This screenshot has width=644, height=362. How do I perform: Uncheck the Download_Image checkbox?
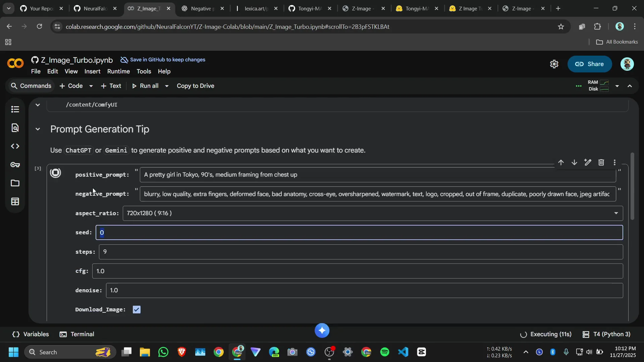tap(137, 309)
